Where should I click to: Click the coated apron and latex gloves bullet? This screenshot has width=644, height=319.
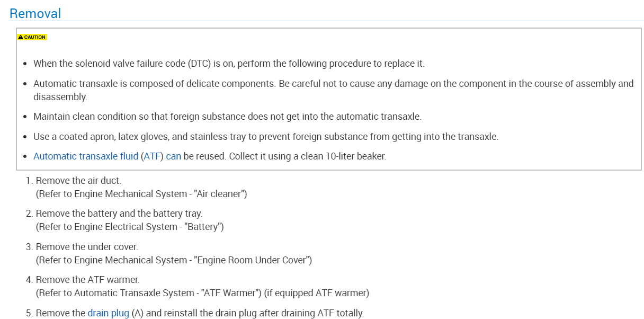(x=266, y=137)
